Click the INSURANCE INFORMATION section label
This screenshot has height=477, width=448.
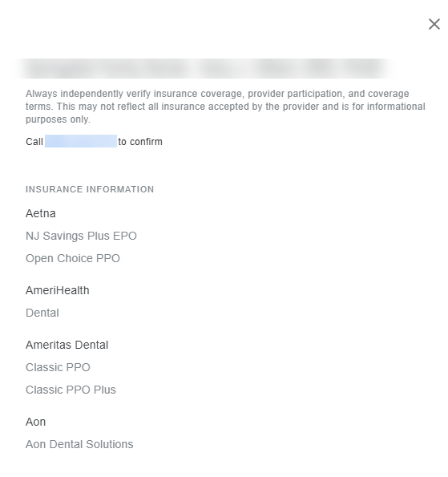[90, 189]
